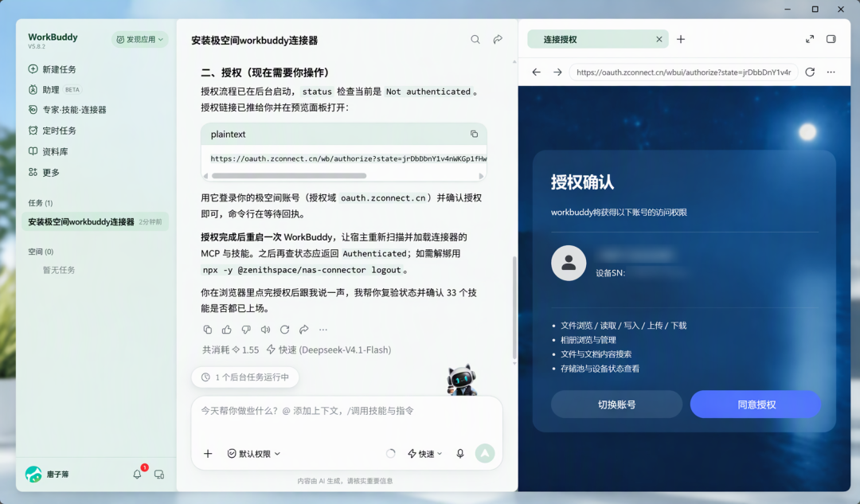Add attachment with plus icon in input box
Image resolution: width=860 pixels, height=504 pixels.
click(208, 454)
